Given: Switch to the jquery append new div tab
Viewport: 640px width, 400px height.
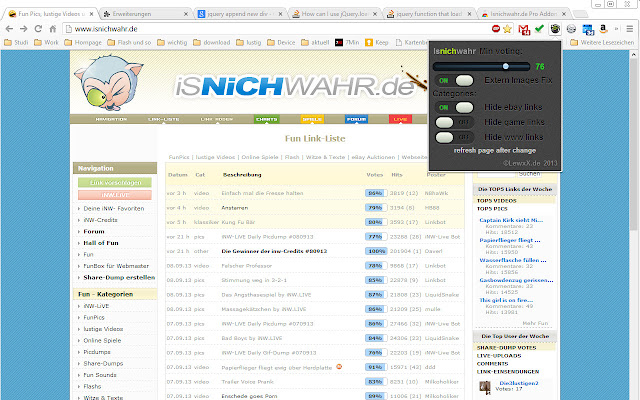Looking at the screenshot, I should click(x=240, y=14).
